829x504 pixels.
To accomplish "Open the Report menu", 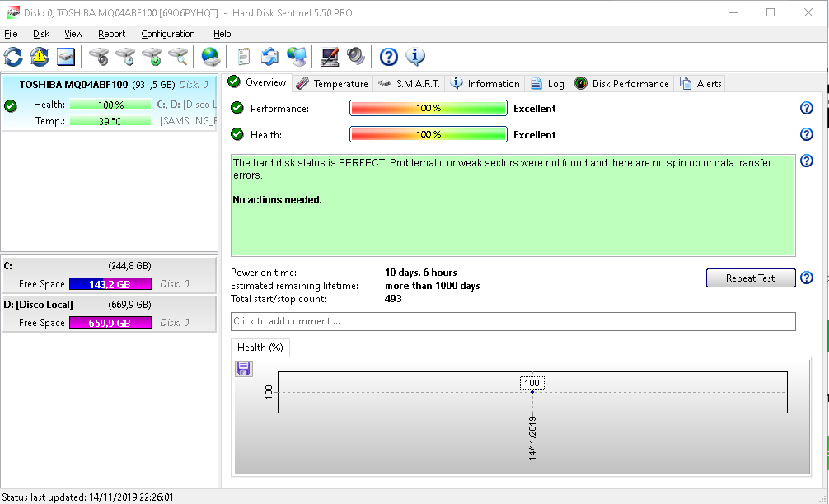I will [x=111, y=34].
